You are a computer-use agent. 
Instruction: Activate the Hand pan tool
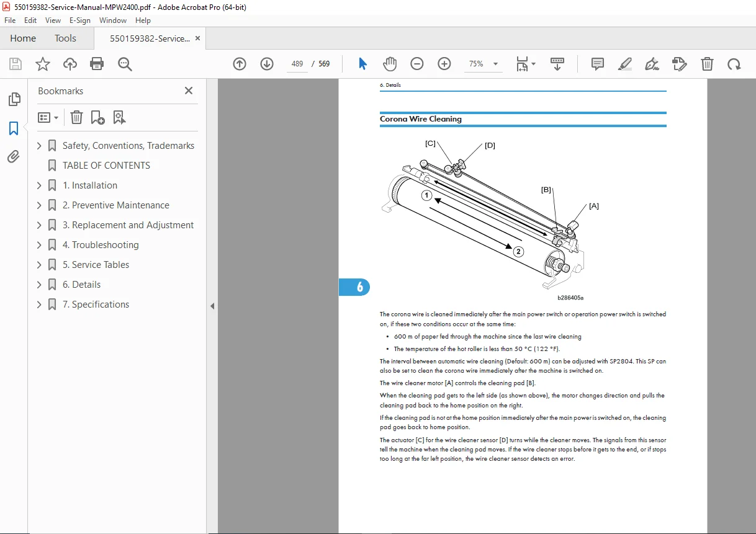click(390, 64)
